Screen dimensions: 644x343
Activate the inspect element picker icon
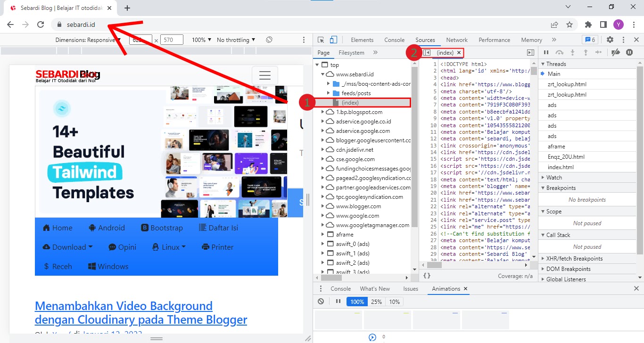coord(321,40)
